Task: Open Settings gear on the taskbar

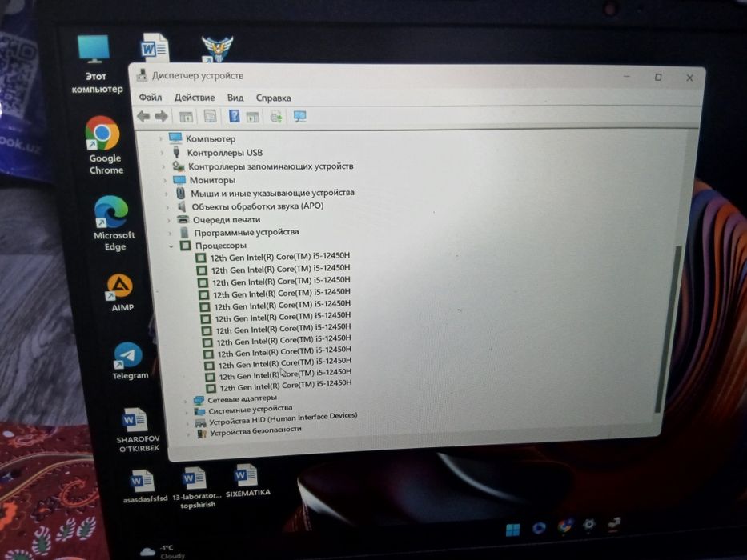Action: (588, 525)
